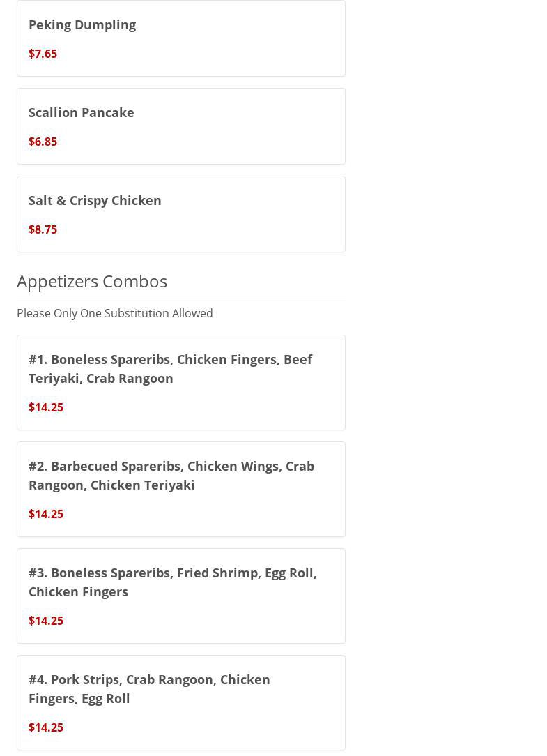Choose combo #4 Pork Strips title
This screenshot has height=756, width=547.
click(149, 688)
